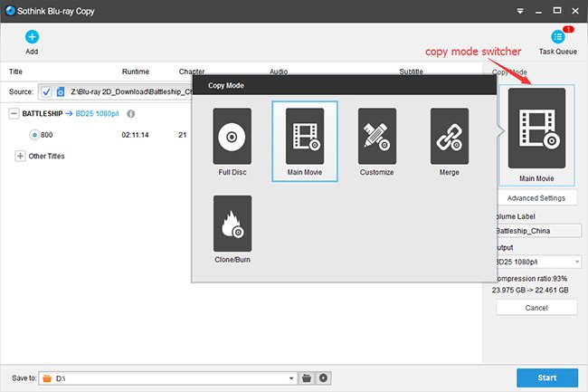The image size is (588, 392).
Task: Click the Advanced Settings button
Action: (x=536, y=198)
